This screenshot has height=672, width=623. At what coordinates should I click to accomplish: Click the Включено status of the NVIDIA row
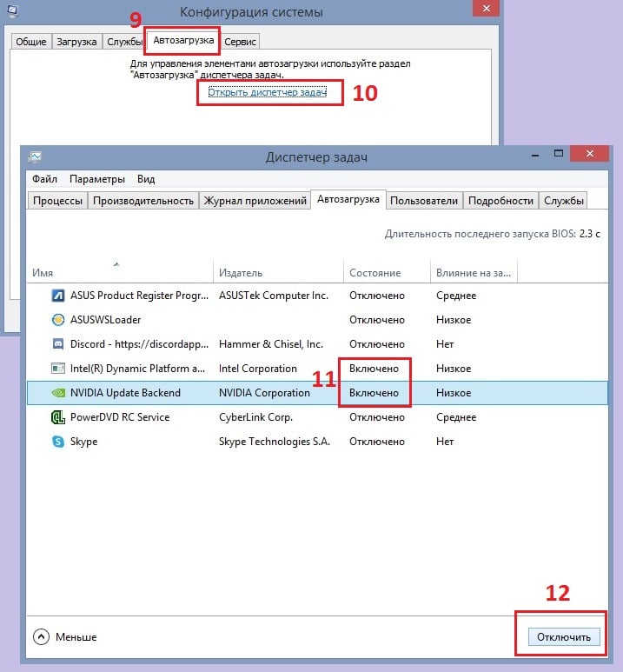click(374, 393)
